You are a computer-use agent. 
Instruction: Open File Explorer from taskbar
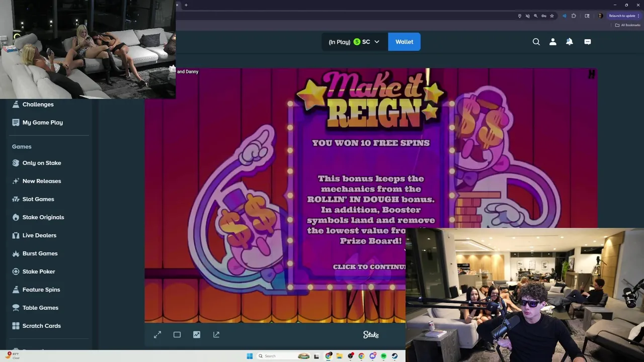click(340, 356)
